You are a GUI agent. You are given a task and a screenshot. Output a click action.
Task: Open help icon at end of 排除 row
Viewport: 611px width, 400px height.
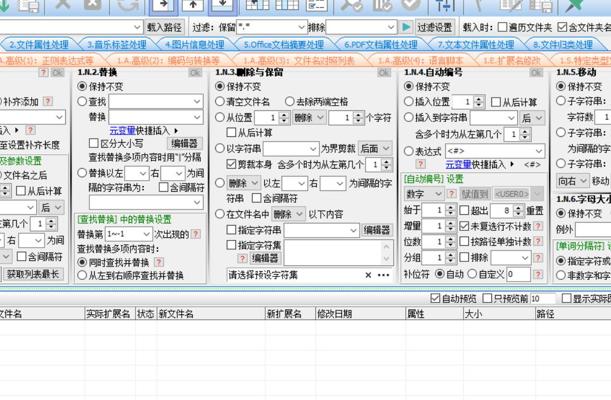pyautogui.click(x=538, y=257)
